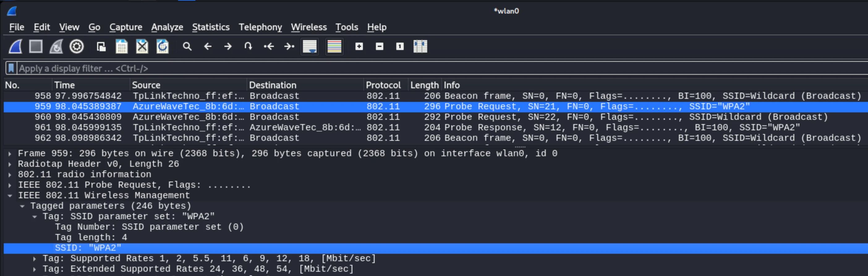Sort packets by Source column

tap(188, 85)
